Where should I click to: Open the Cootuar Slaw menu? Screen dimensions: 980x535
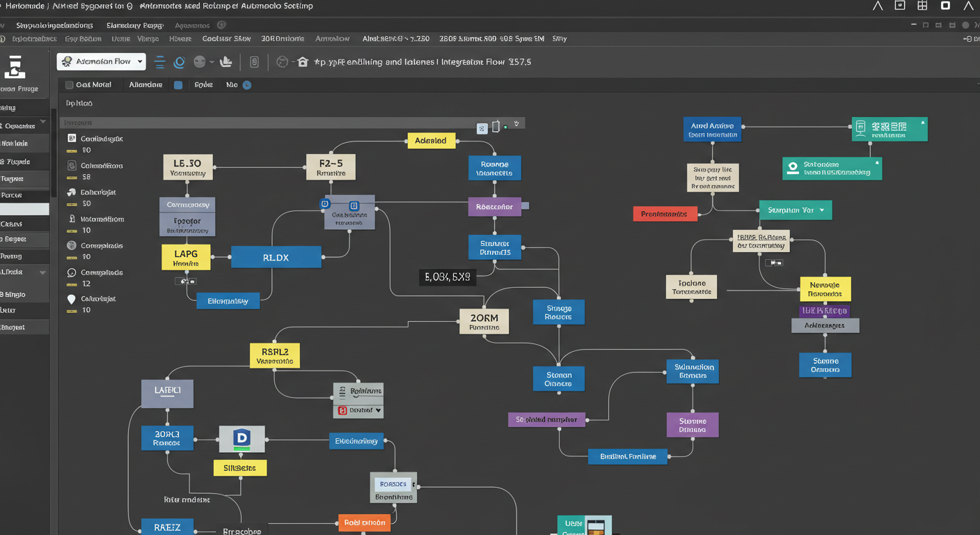tap(226, 39)
